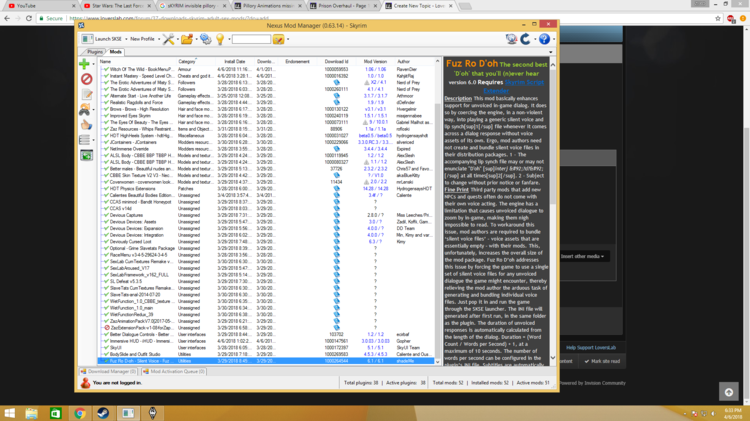750x421 pixels.
Task: Toggle the checkmark for Improved Eyes Skyrim
Action: [x=106, y=116]
